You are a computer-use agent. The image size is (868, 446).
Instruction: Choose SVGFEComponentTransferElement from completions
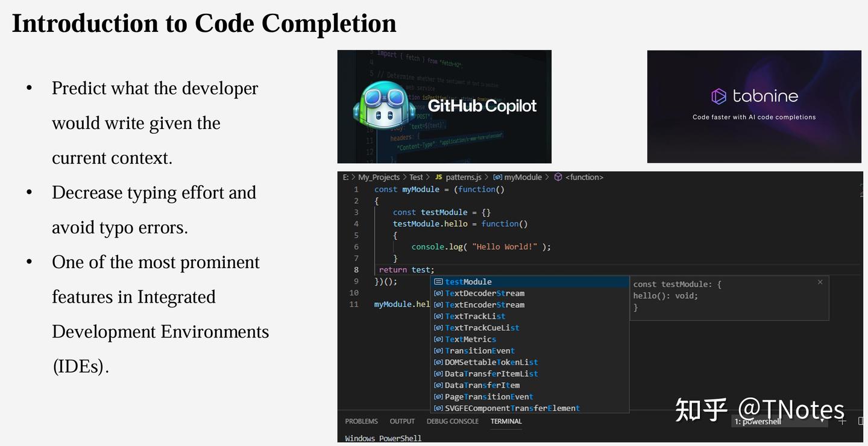[530, 408]
